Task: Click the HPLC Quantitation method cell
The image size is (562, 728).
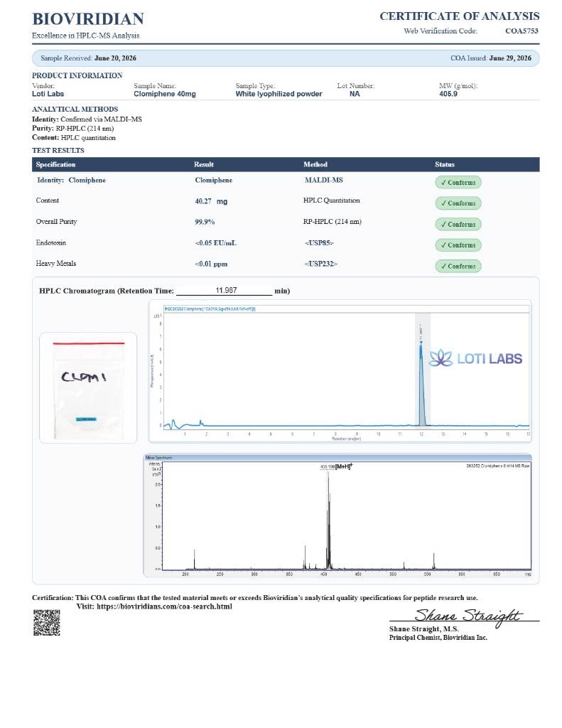Action: point(331,200)
